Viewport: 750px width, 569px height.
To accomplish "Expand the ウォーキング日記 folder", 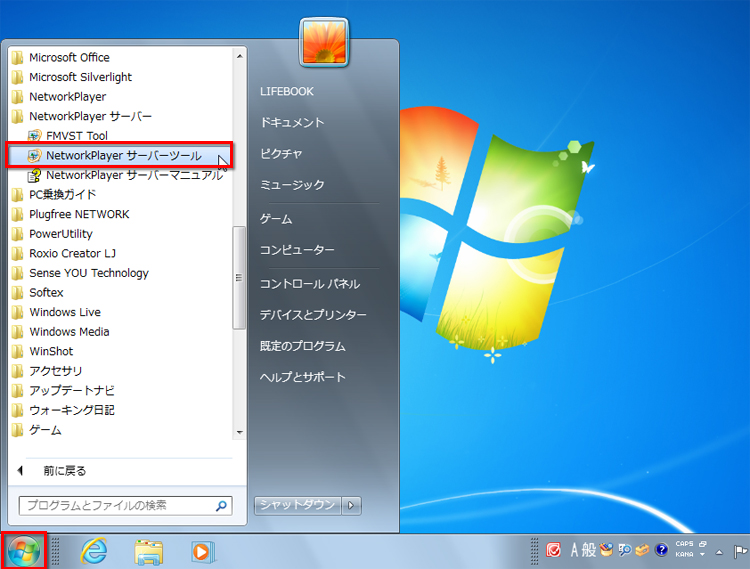I will (121, 410).
